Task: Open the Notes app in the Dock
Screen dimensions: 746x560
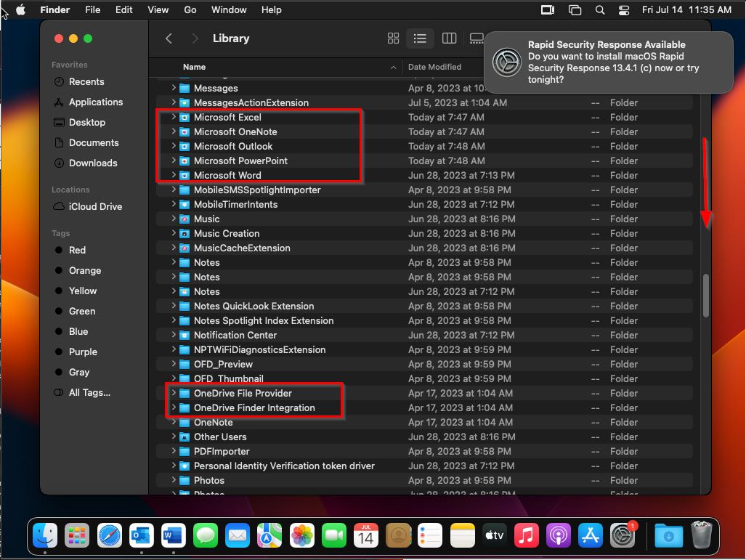Action: 463,535
